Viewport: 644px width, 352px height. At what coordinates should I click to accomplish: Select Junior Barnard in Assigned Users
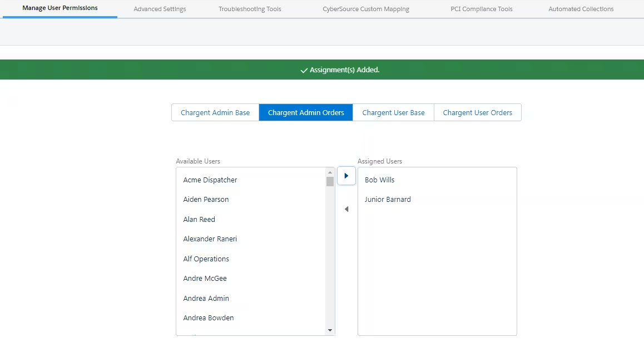click(x=437, y=199)
